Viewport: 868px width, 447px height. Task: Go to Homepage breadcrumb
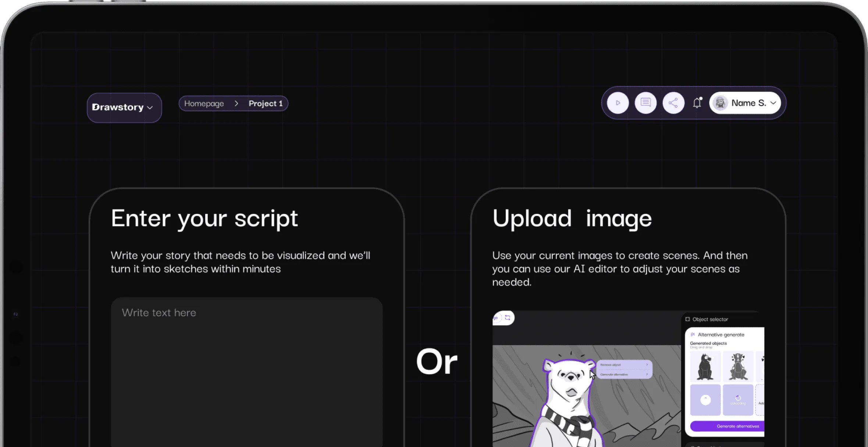(204, 104)
